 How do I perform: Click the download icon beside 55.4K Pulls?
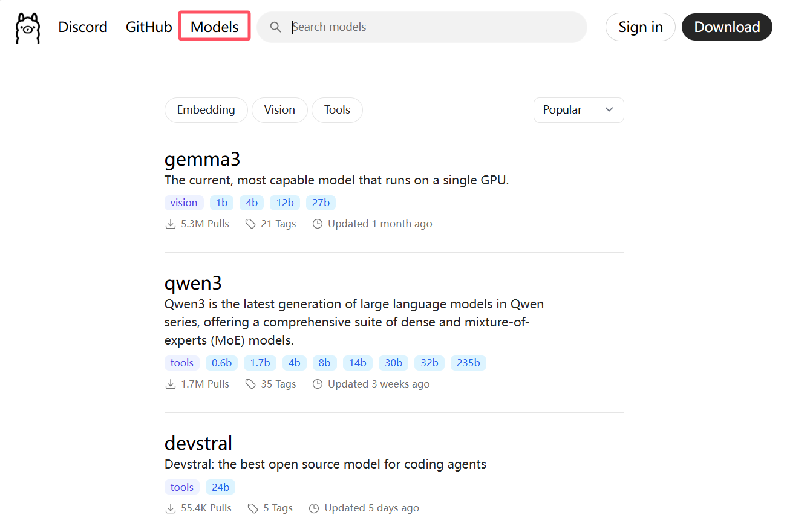click(171, 508)
